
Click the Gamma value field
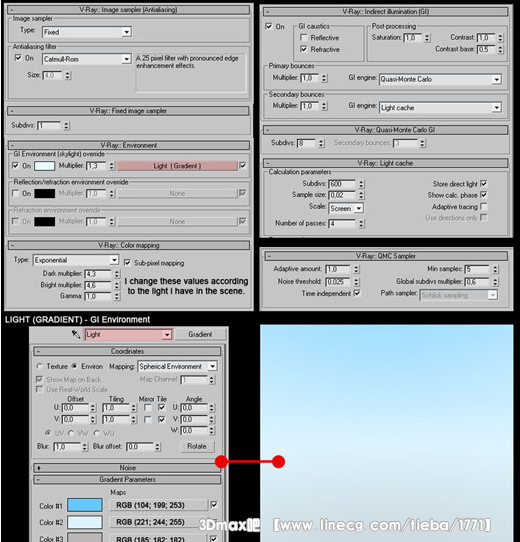98,297
